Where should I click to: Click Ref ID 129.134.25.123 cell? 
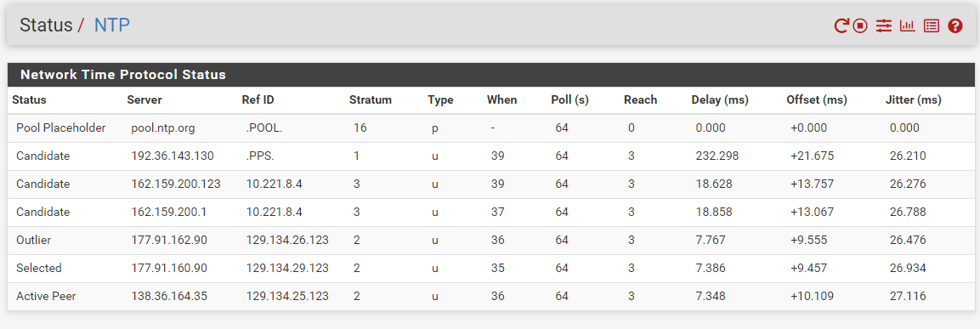tap(287, 296)
